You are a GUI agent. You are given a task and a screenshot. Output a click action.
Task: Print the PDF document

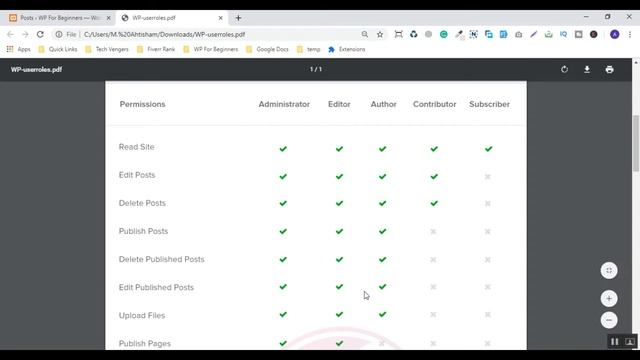pos(609,69)
